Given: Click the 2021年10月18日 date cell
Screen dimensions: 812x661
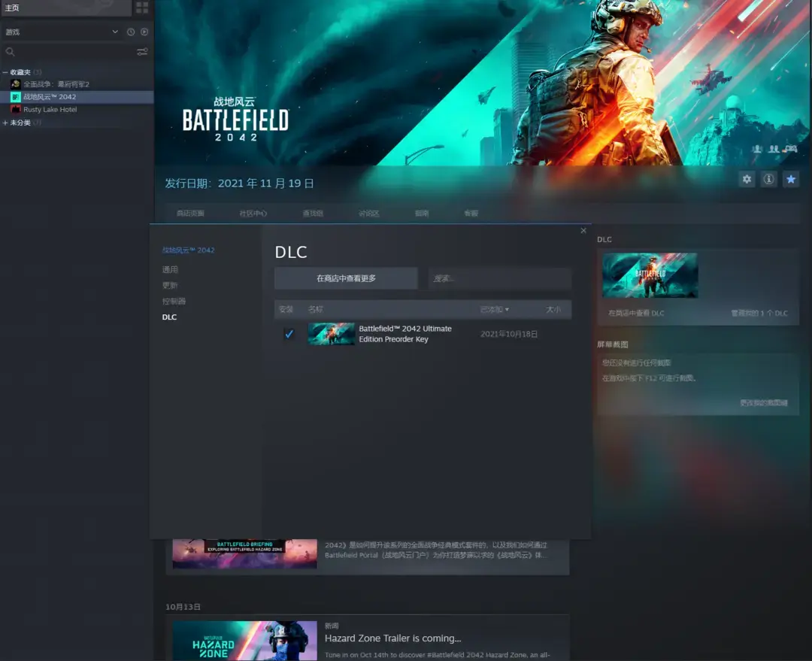Looking at the screenshot, I should [509, 334].
